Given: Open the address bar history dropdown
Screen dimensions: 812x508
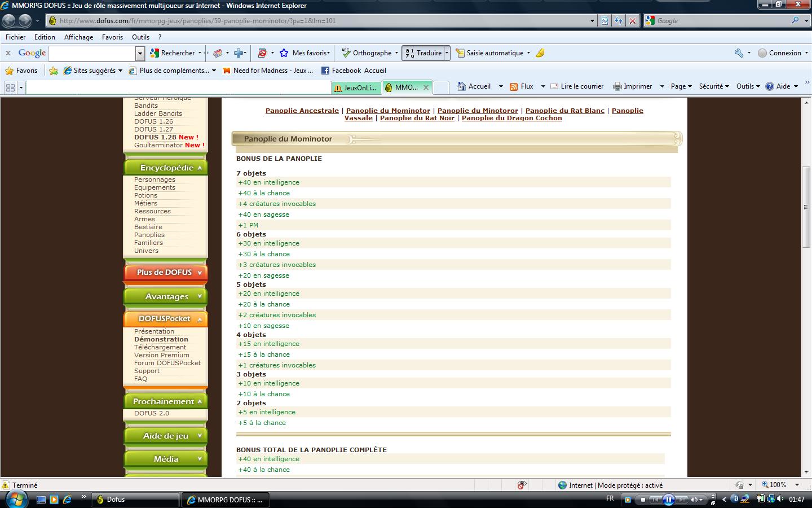Looking at the screenshot, I should pos(592,21).
